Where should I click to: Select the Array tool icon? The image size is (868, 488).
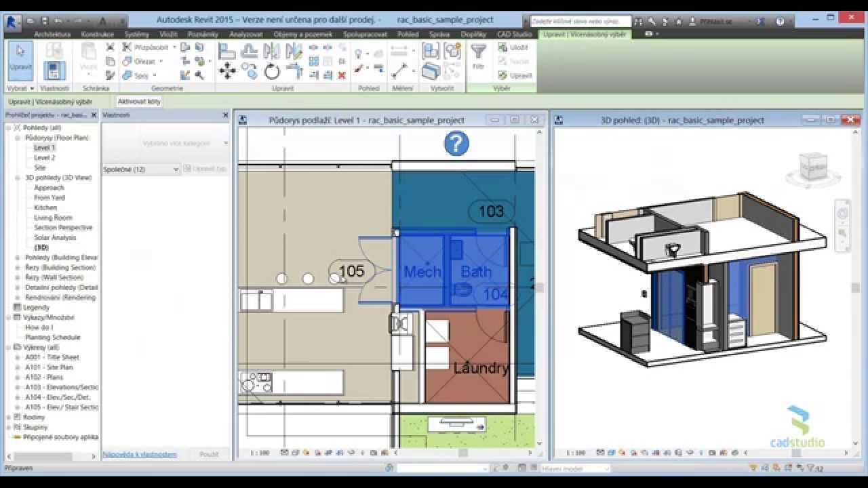click(314, 61)
